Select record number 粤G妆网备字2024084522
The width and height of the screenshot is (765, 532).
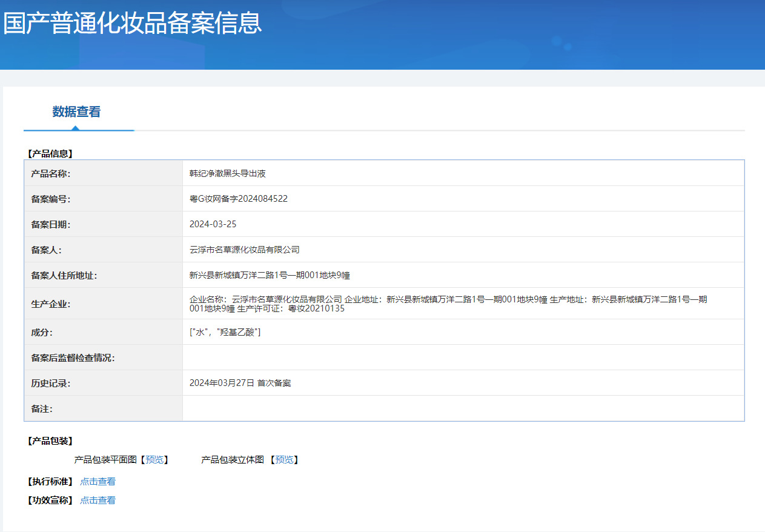(x=239, y=199)
